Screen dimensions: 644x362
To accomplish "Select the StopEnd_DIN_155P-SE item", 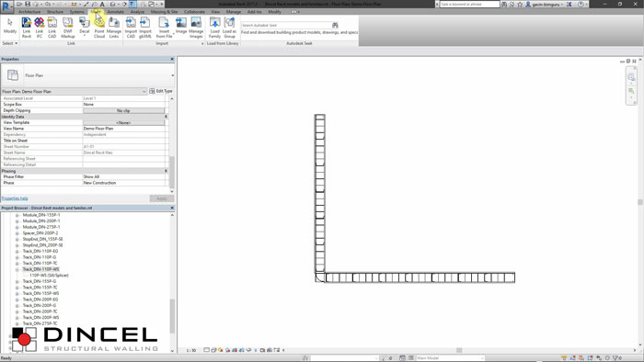I will click(x=42, y=239).
